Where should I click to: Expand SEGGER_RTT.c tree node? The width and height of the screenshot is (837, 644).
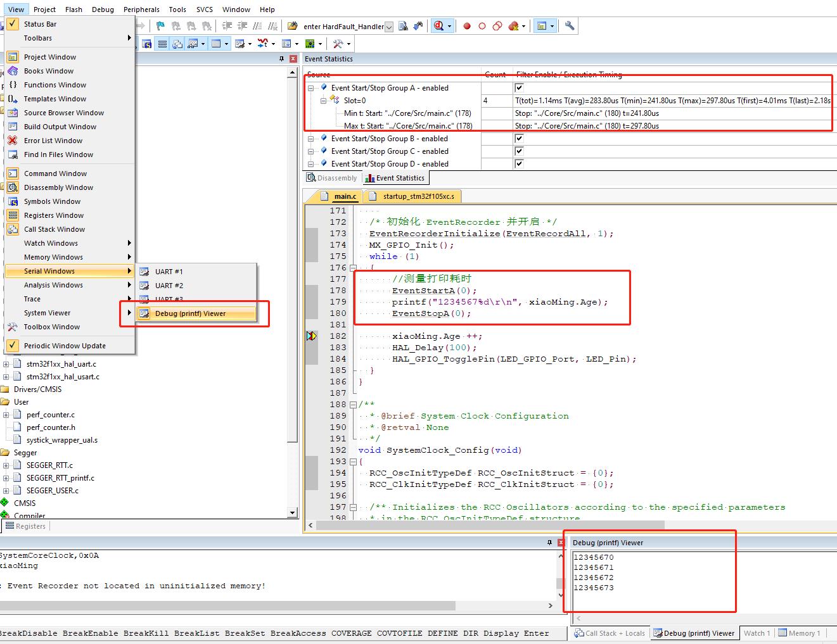6,465
